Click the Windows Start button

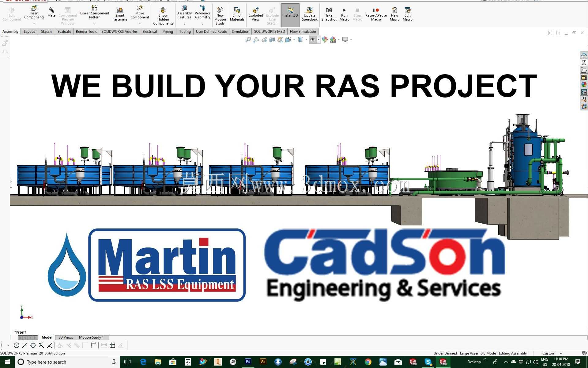[7, 362]
